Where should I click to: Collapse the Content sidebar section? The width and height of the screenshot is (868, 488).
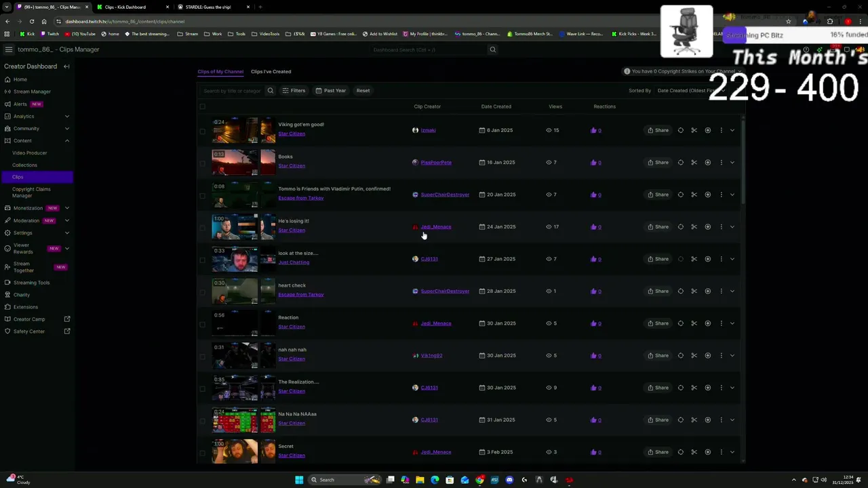click(x=66, y=141)
